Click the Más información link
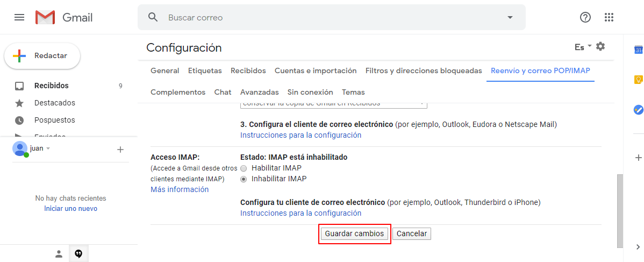Screen dimensions: 644x262 pos(180,189)
